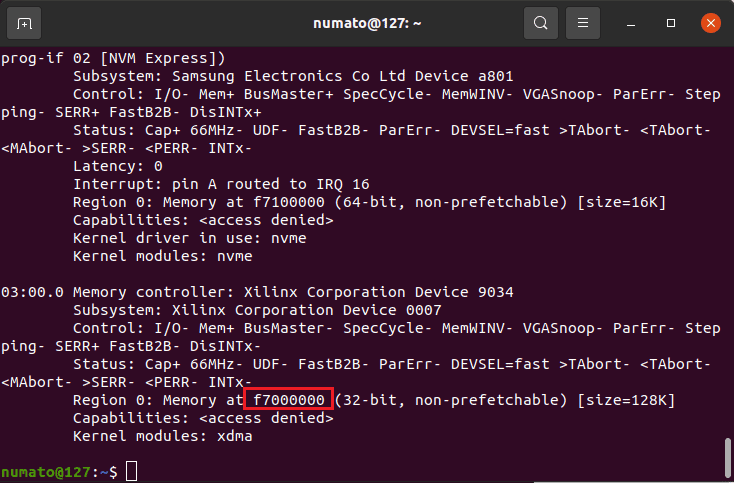This screenshot has width=734, height=483.
Task: Minimize the terminal window
Action: pyautogui.click(x=632, y=22)
